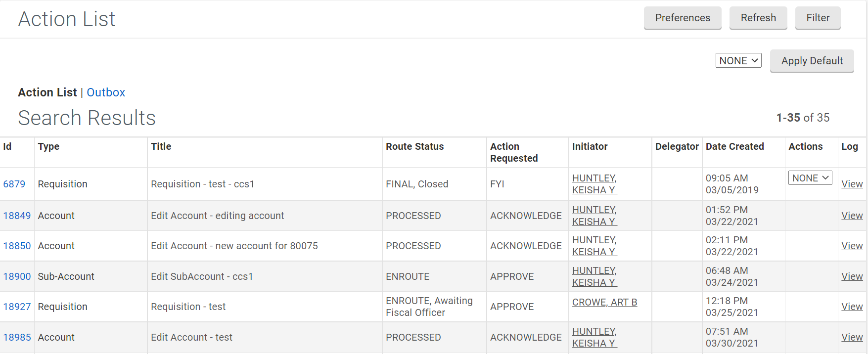Viewport: 868px width, 354px height.
Task: Open Sub-Account document 18900
Action: click(17, 276)
